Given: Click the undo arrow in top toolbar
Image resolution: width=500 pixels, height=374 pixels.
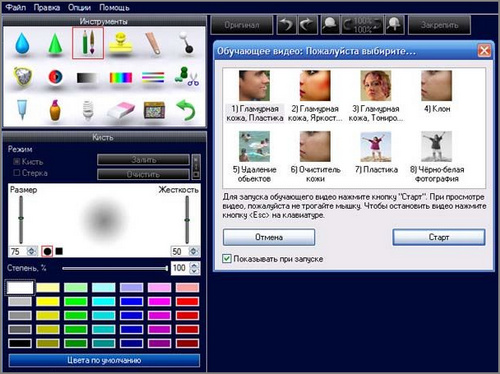Looking at the screenshot, I should (x=286, y=25).
